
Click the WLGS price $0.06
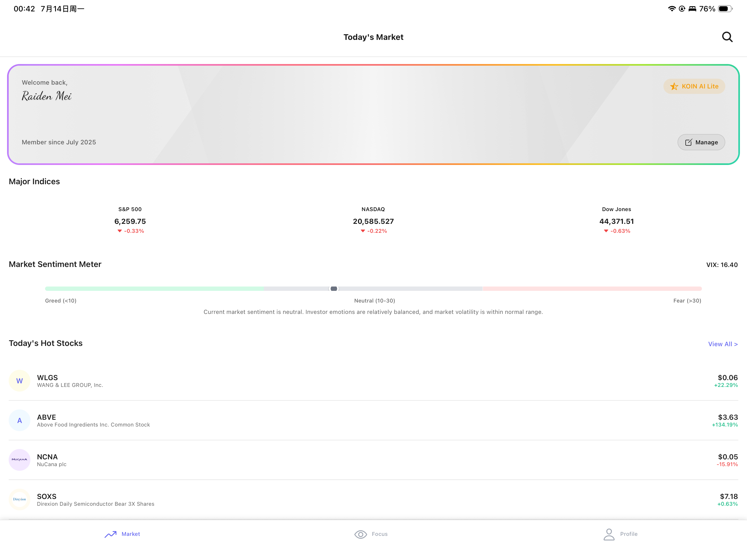727,377
